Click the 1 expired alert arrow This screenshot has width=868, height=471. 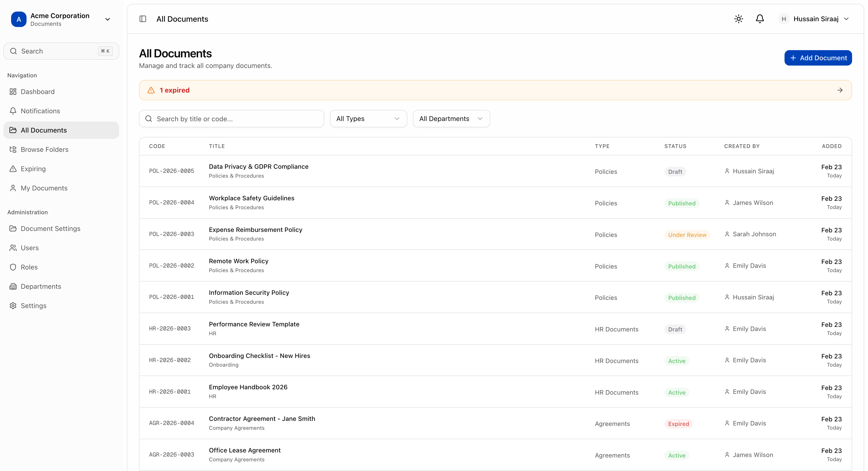click(x=840, y=90)
